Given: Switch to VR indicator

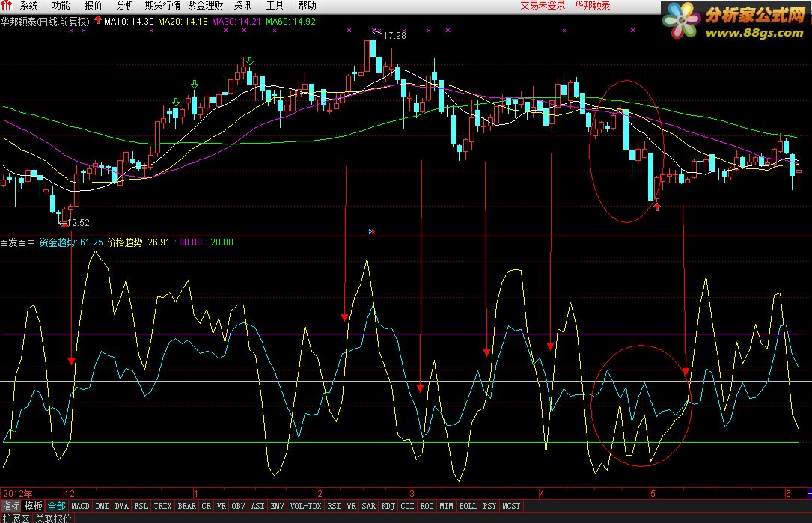Looking at the screenshot, I should click(222, 506).
